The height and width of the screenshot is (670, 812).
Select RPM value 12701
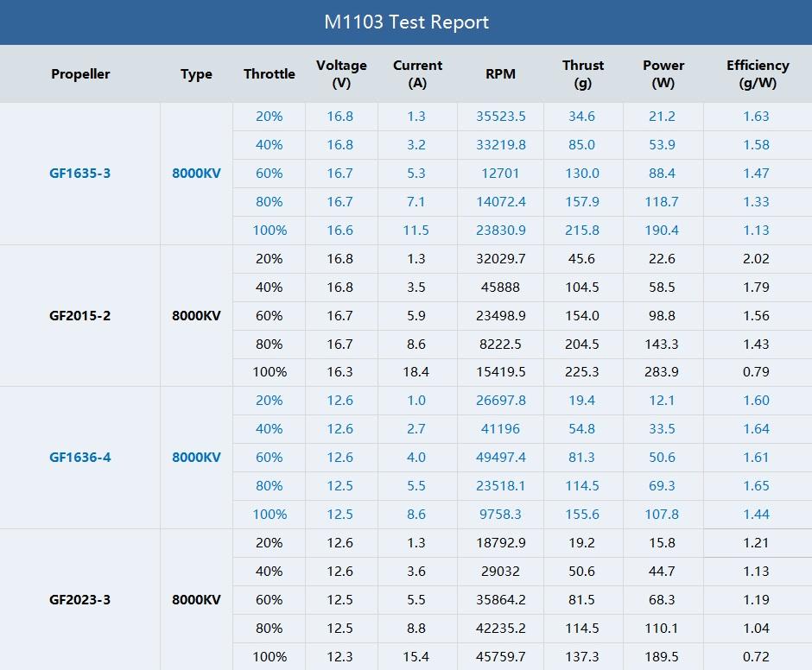click(500, 173)
